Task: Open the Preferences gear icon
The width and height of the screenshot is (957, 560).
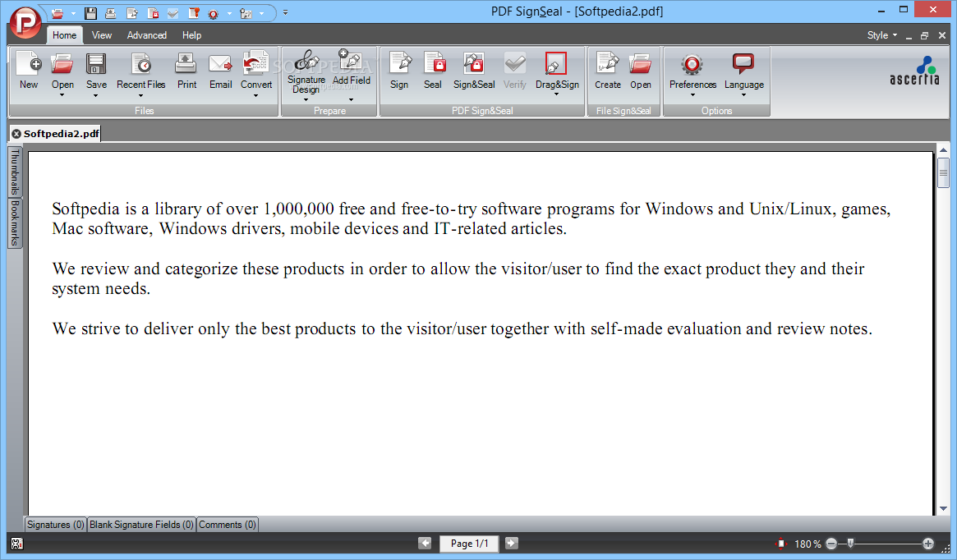Action: (692, 64)
